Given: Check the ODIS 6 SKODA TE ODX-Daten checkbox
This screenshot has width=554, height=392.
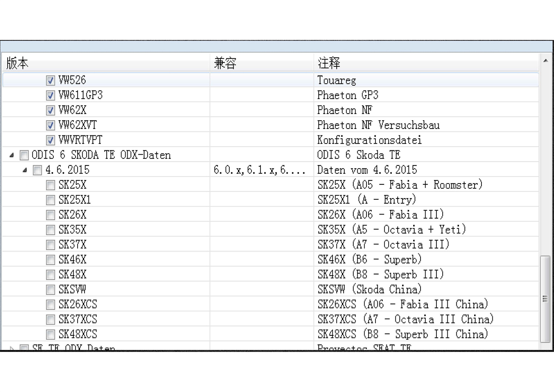Looking at the screenshot, I should click(x=24, y=155).
